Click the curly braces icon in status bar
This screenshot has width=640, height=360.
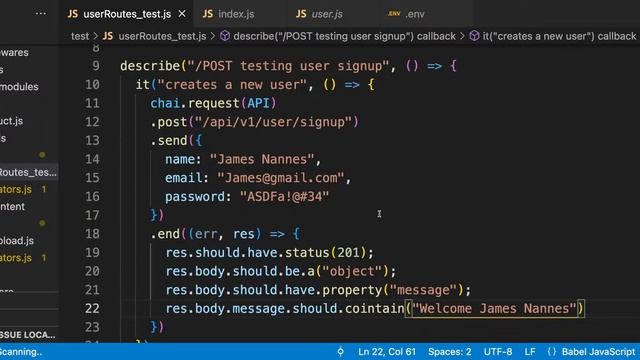click(552, 352)
